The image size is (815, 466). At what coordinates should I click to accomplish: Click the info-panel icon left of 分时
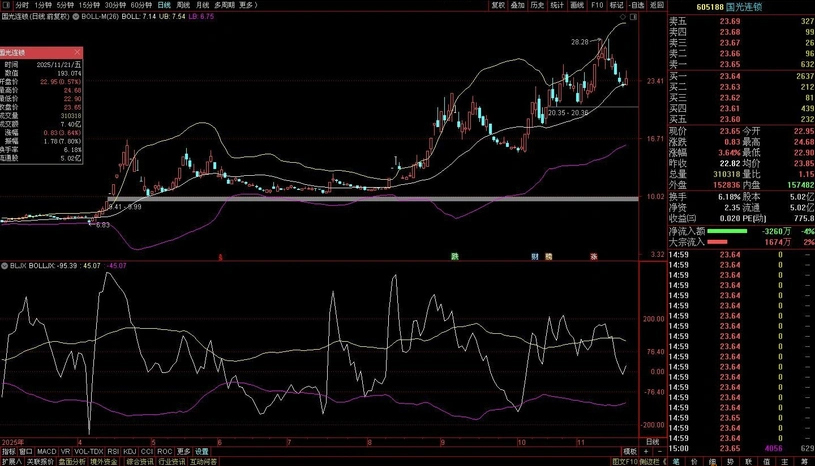[6, 5]
